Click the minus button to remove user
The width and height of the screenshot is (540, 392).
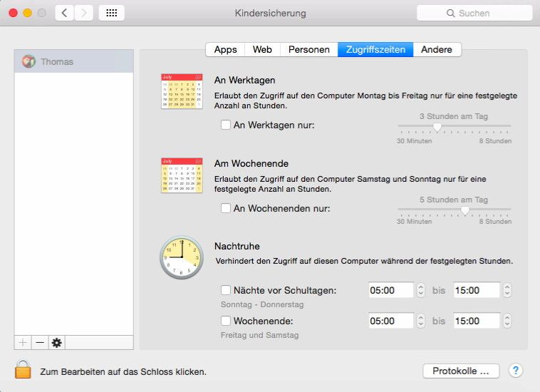[40, 343]
